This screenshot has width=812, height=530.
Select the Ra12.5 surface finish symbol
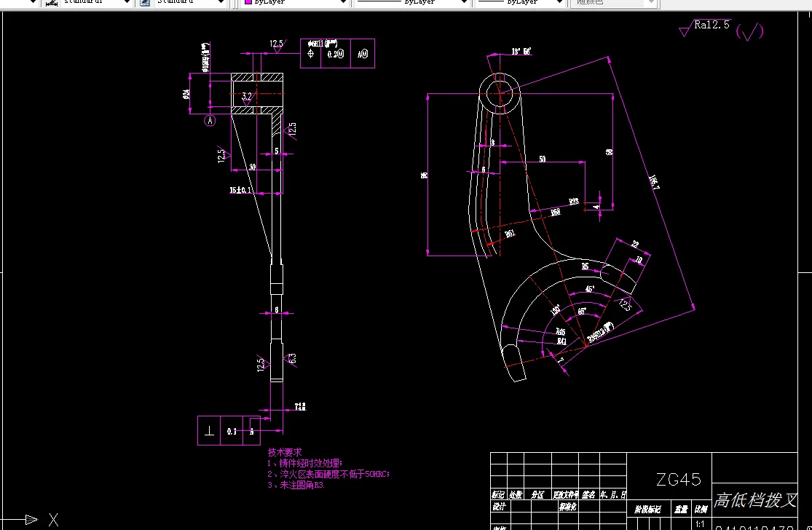tap(704, 28)
